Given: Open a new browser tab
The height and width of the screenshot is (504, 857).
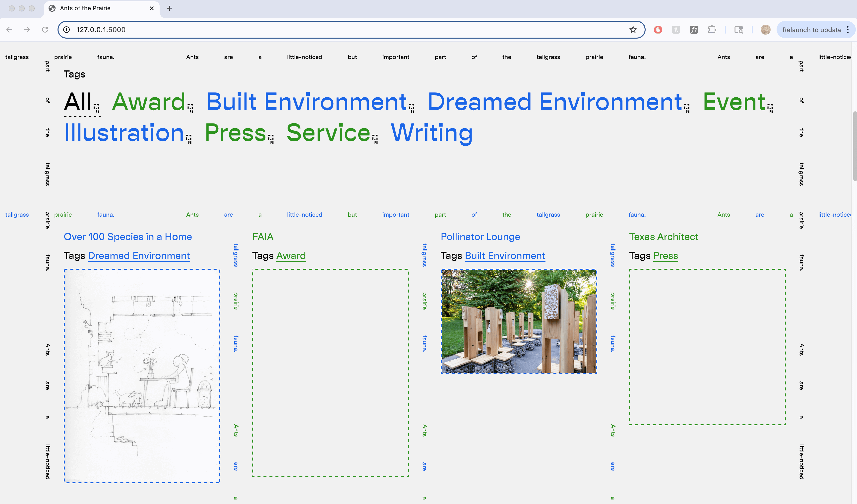Looking at the screenshot, I should pos(169,8).
